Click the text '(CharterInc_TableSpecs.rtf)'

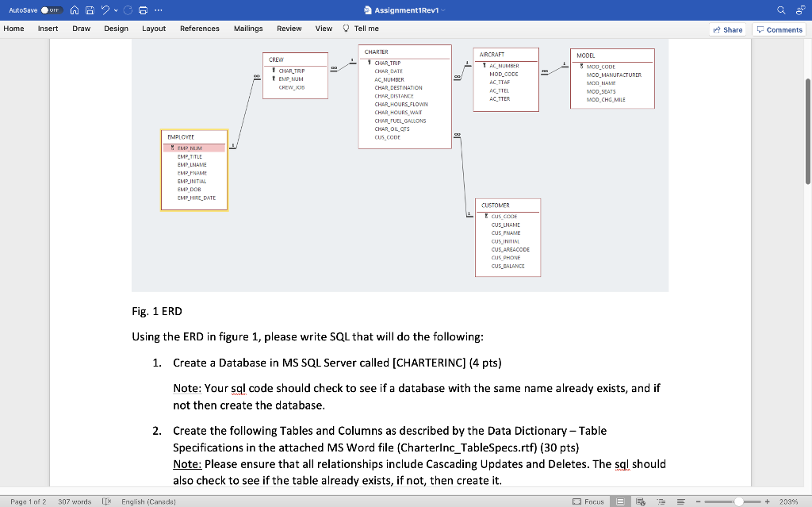[468, 447]
